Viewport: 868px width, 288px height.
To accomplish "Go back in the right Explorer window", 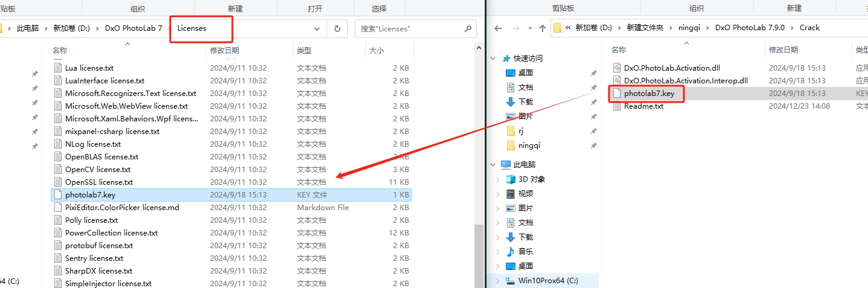I will (498, 28).
